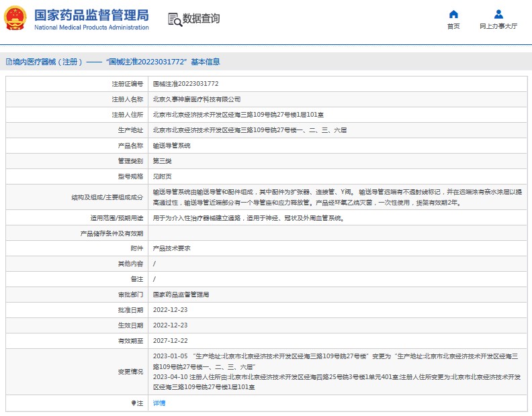Open the home page icon
The height and width of the screenshot is (416, 532).
(x=453, y=14)
